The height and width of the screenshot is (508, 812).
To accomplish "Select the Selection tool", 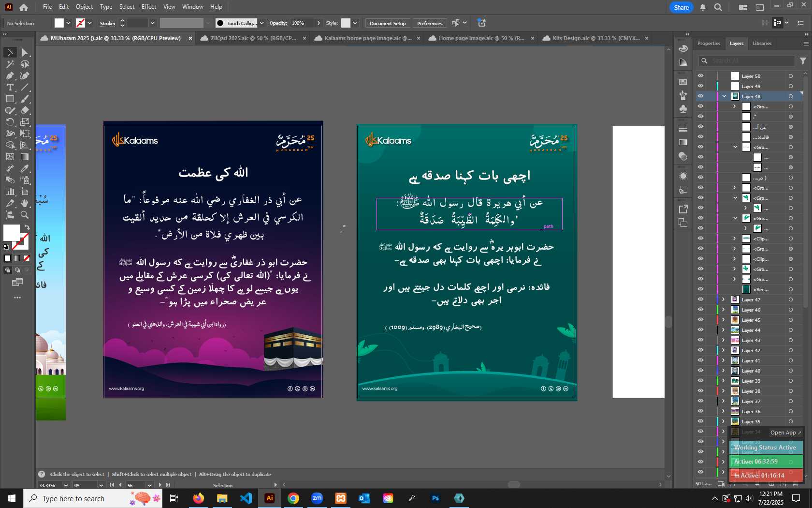I will (10, 52).
